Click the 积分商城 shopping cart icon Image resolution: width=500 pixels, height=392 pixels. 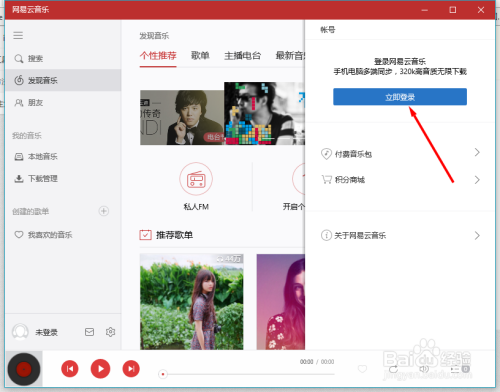click(x=326, y=179)
